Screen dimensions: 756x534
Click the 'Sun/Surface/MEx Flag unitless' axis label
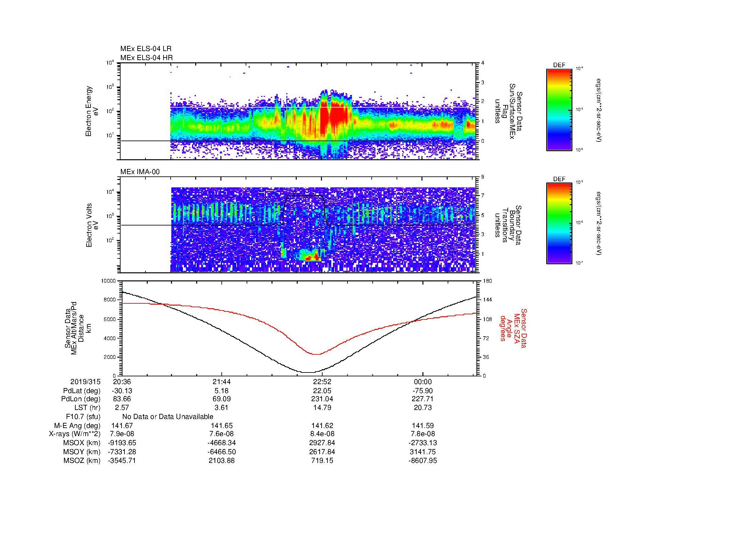coord(508,112)
